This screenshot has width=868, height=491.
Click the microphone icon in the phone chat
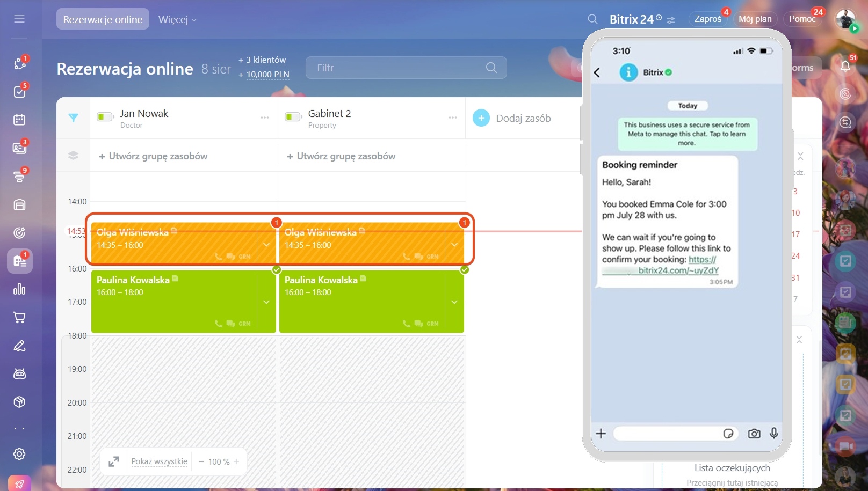774,433
